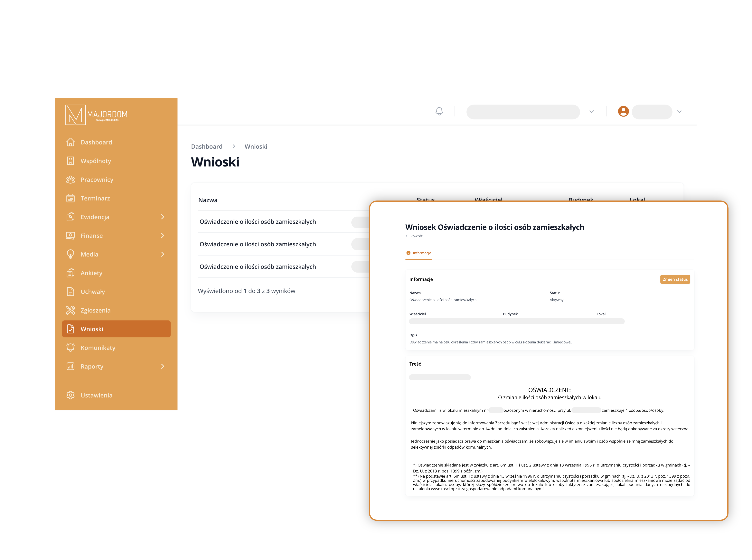Click the Aktywny status value

(556, 300)
